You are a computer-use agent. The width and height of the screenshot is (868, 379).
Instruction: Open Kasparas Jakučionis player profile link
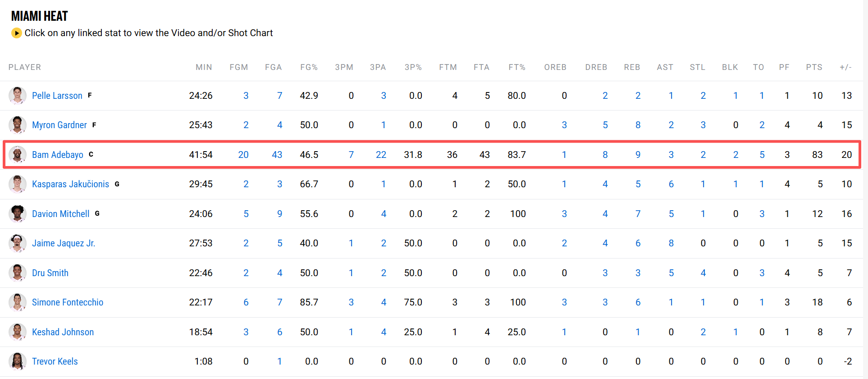coord(70,184)
